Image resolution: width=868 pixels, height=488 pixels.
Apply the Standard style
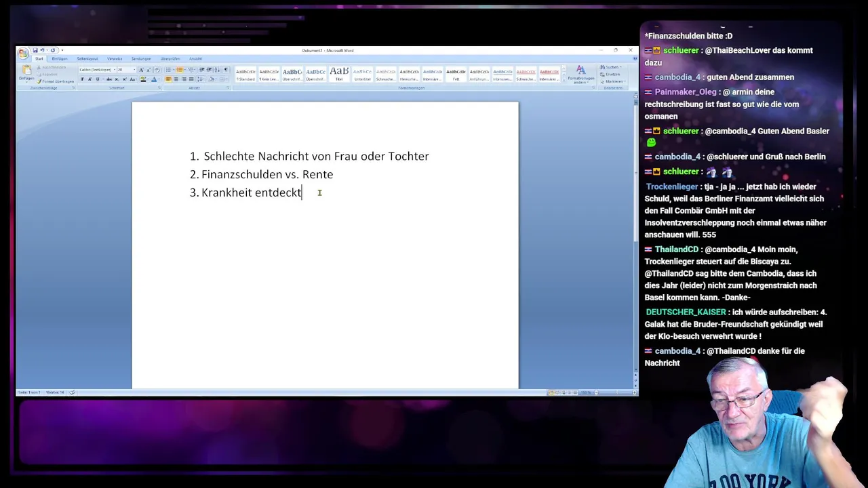(x=245, y=74)
